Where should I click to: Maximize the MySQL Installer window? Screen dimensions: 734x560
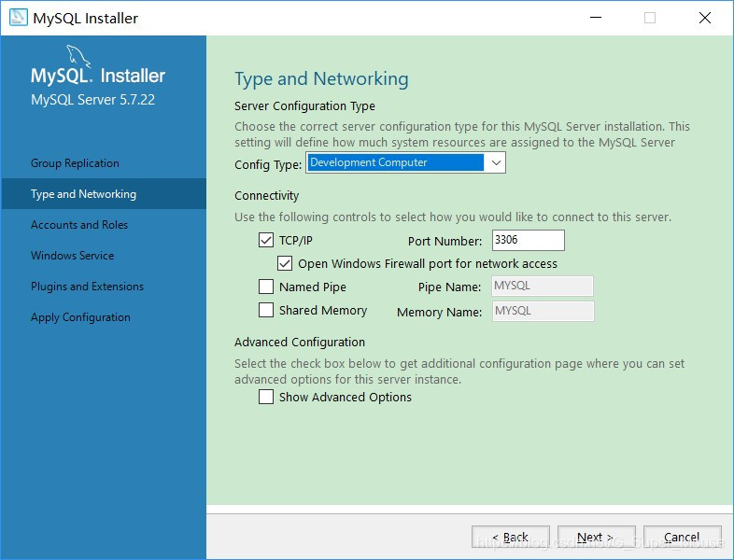(650, 18)
